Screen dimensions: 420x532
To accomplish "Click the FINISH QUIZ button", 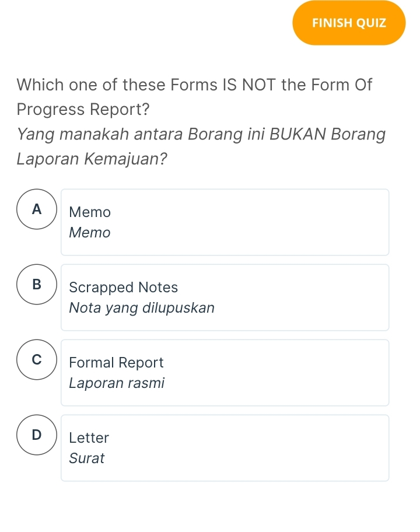I will 349,23.
